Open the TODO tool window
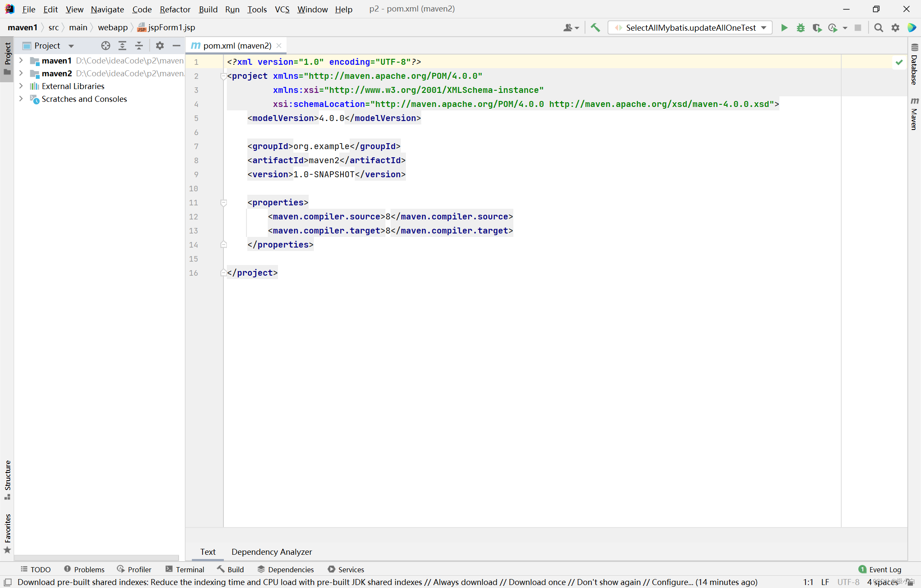This screenshot has height=588, width=921. click(x=36, y=569)
